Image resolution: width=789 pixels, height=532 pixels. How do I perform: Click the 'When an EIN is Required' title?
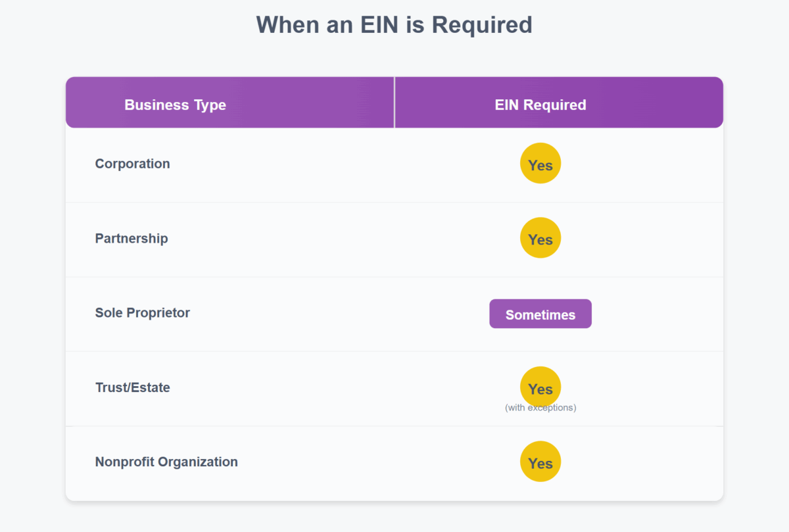pos(394,25)
